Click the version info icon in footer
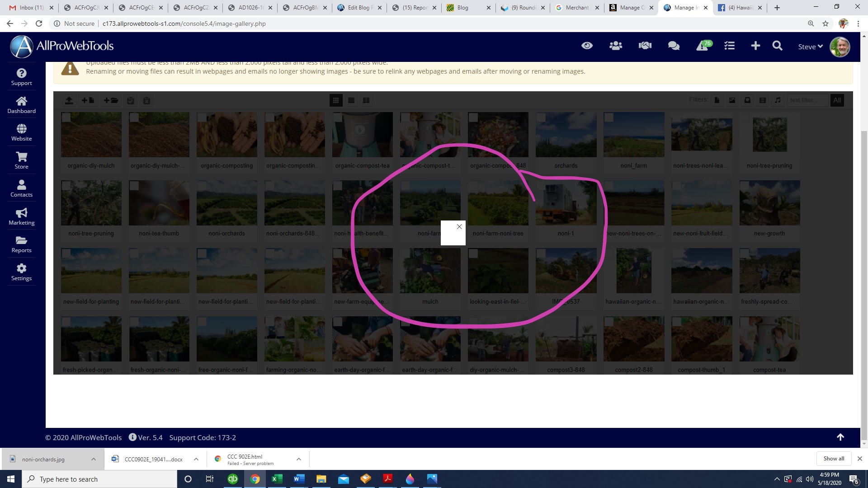The width and height of the screenshot is (868, 488). click(x=132, y=437)
